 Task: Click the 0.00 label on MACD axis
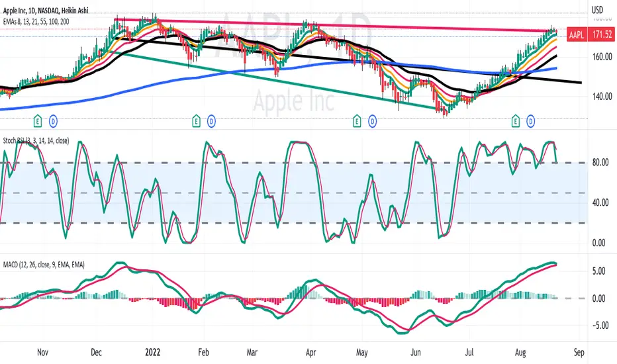tap(598, 298)
